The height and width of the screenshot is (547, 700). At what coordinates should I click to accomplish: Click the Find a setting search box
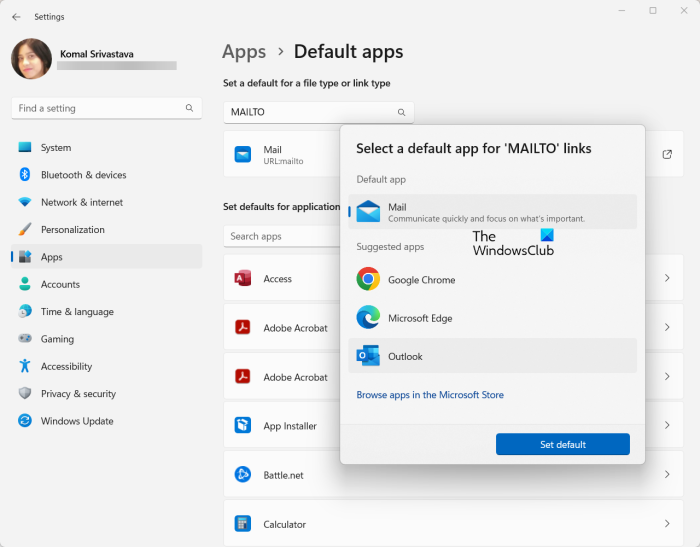point(100,108)
